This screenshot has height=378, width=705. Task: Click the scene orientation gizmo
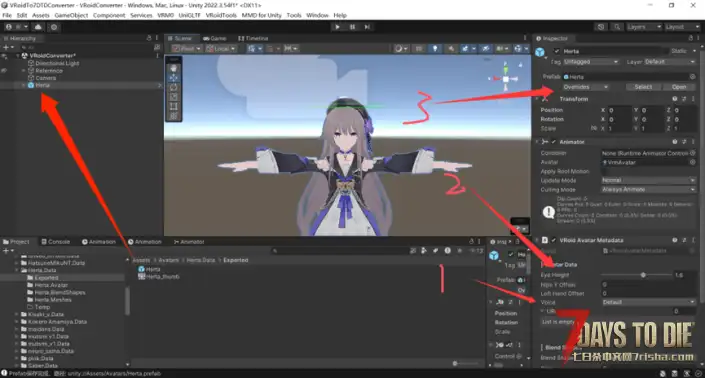point(505,79)
